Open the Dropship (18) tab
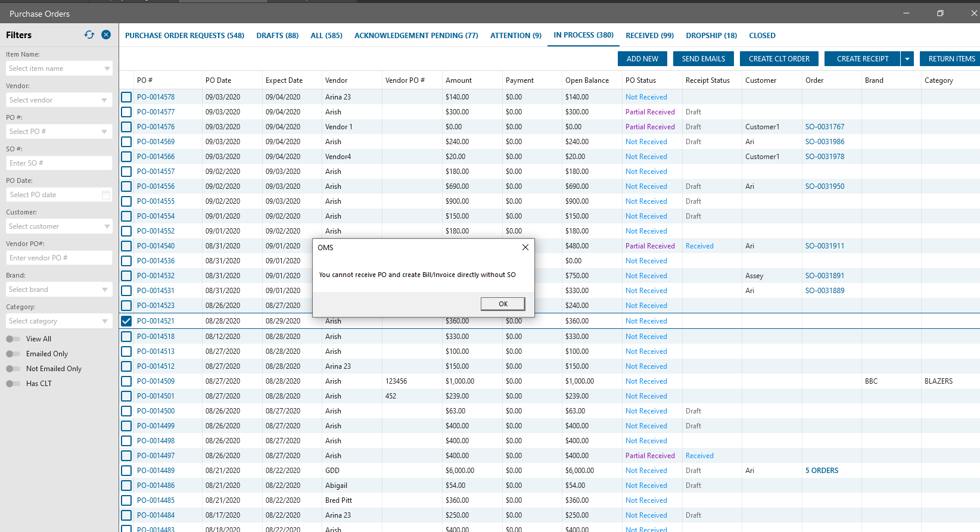980x532 pixels. 711,36
